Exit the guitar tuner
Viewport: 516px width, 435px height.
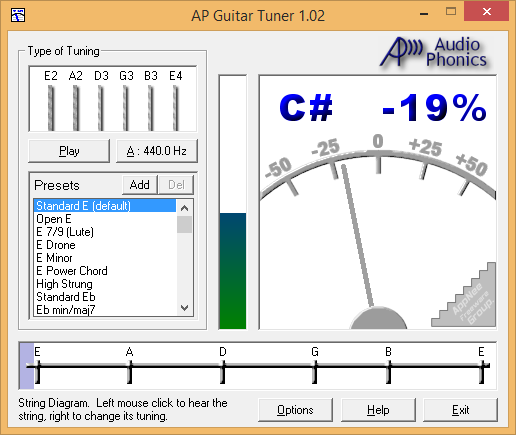tap(460, 410)
